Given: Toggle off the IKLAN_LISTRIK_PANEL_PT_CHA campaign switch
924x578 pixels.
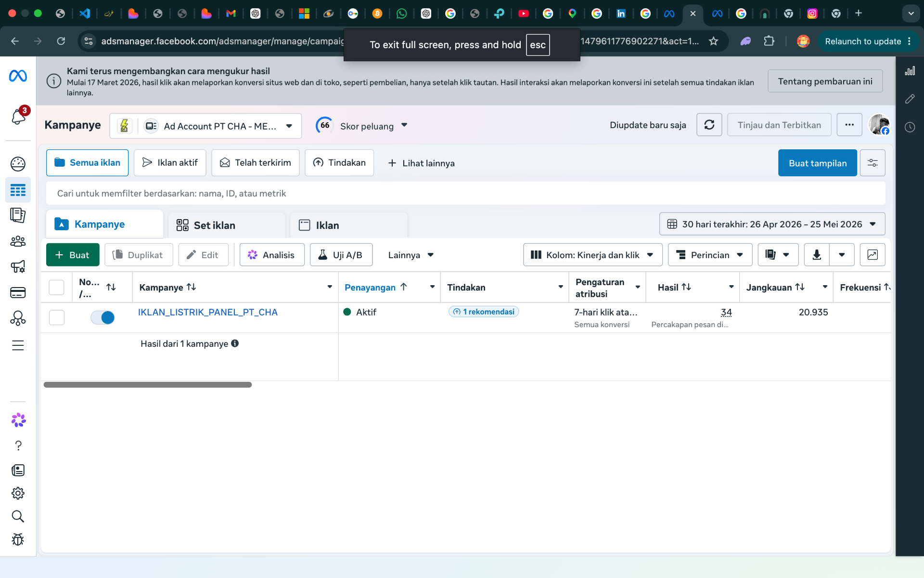Looking at the screenshot, I should [103, 317].
